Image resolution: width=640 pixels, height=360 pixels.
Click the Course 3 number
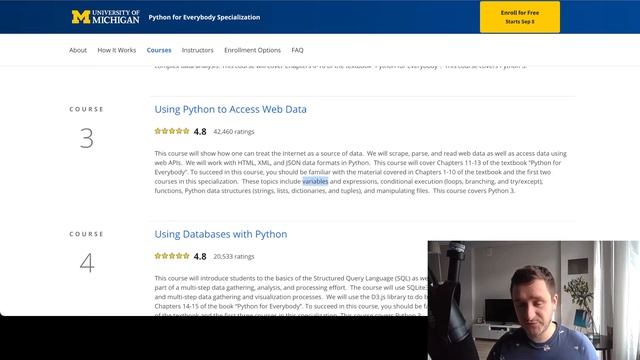pyautogui.click(x=87, y=138)
